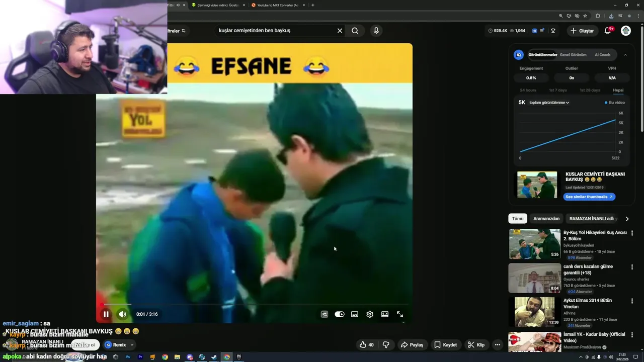Click the list icon beside the IQ badge
Screen dimensions: 644x362
pyautogui.click(x=542, y=31)
